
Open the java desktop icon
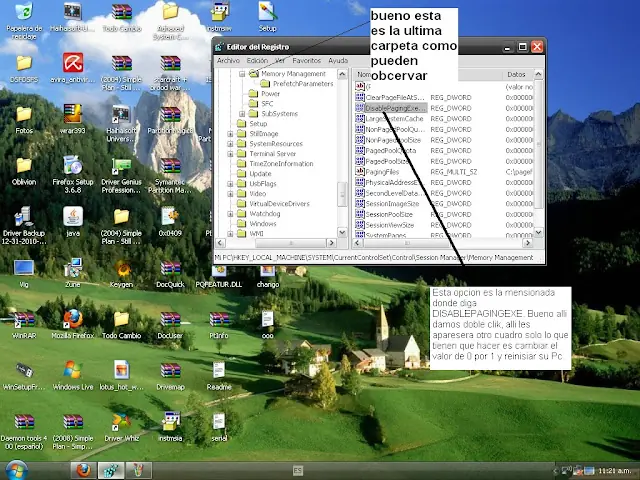pyautogui.click(x=73, y=222)
